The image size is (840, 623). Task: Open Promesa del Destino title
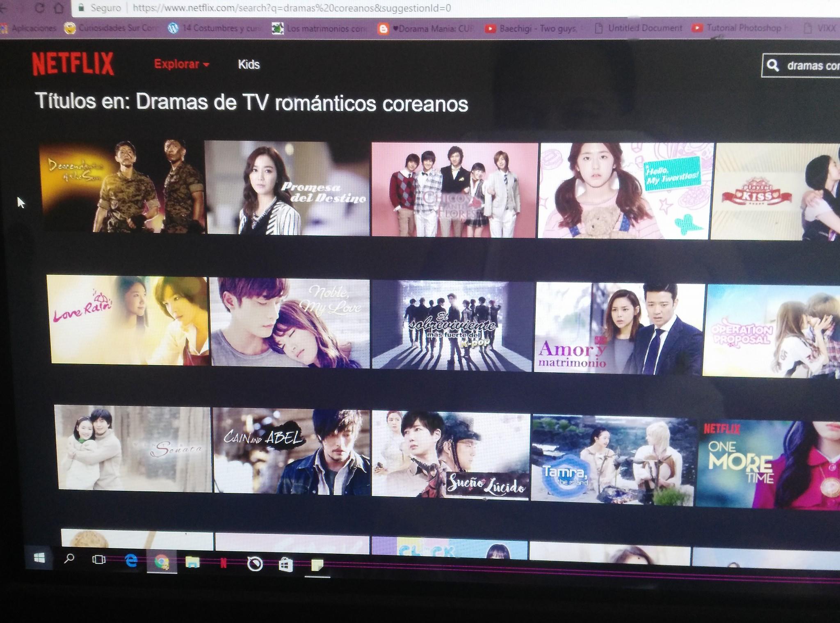point(288,188)
